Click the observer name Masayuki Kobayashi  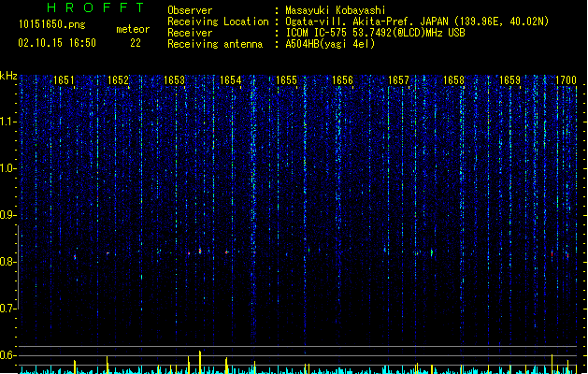pyautogui.click(x=336, y=10)
